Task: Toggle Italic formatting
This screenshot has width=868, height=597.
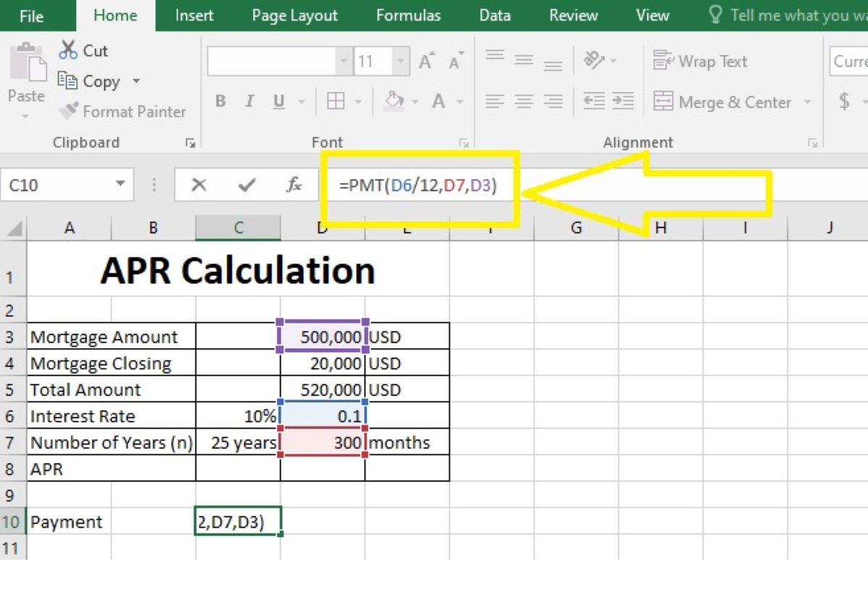Action: (x=250, y=102)
